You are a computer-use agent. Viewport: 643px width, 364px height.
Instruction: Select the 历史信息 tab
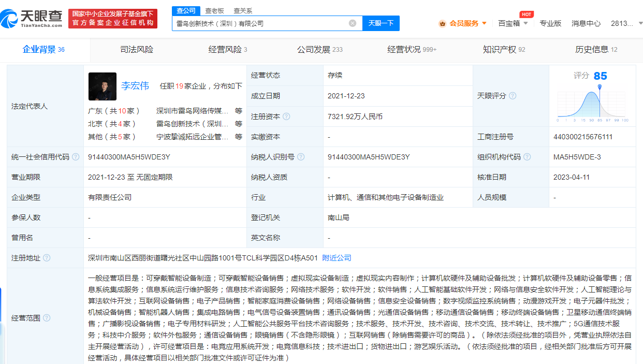tap(596, 50)
